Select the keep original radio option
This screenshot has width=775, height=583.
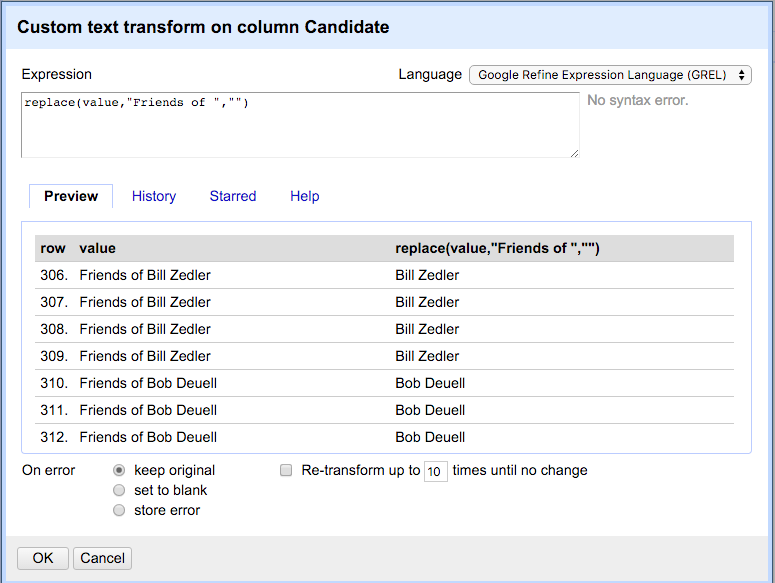click(x=119, y=470)
